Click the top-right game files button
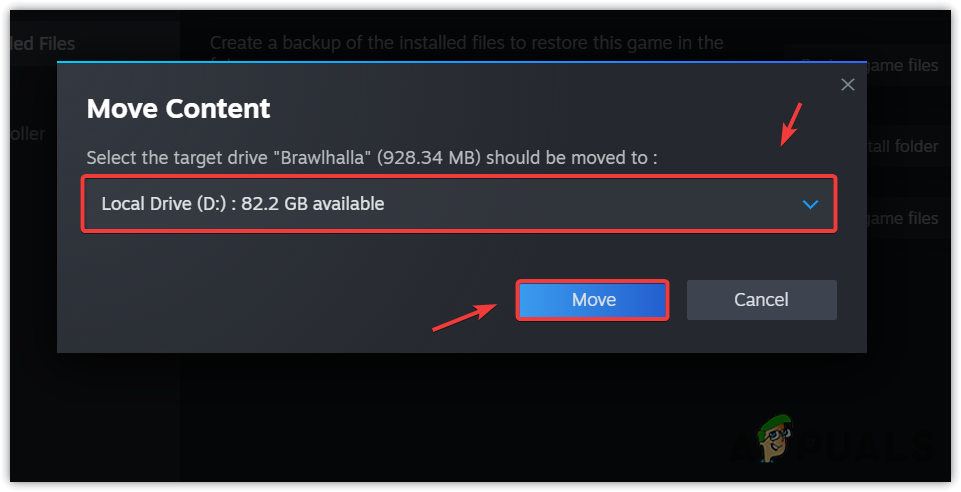The height and width of the screenshot is (492, 961). (903, 65)
